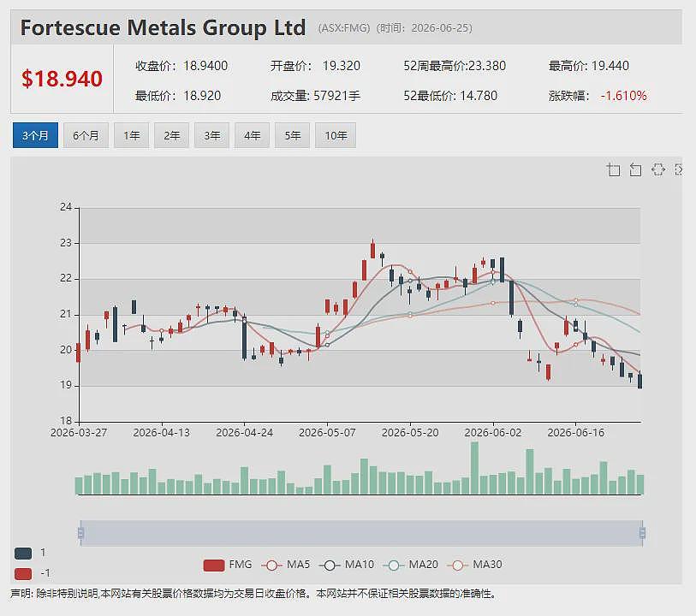The height and width of the screenshot is (616, 696).
Task: Click the 开盘价: 19.320 value
Action: pos(315,66)
